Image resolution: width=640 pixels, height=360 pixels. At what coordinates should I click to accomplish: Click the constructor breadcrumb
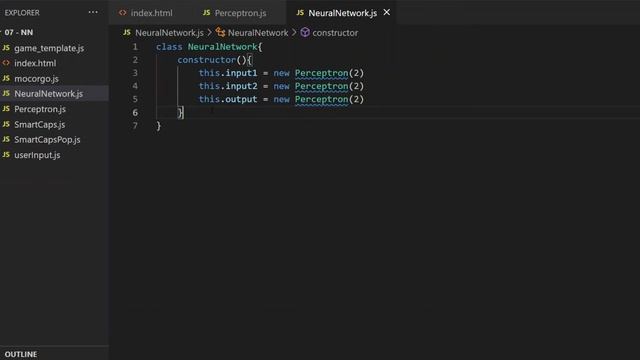[x=335, y=33]
